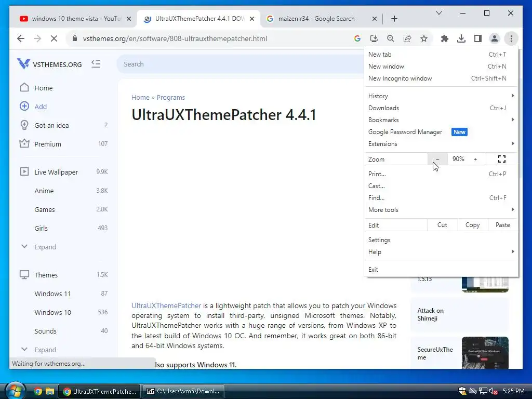
Task: Select New Incognito window
Action: [x=441, y=78]
